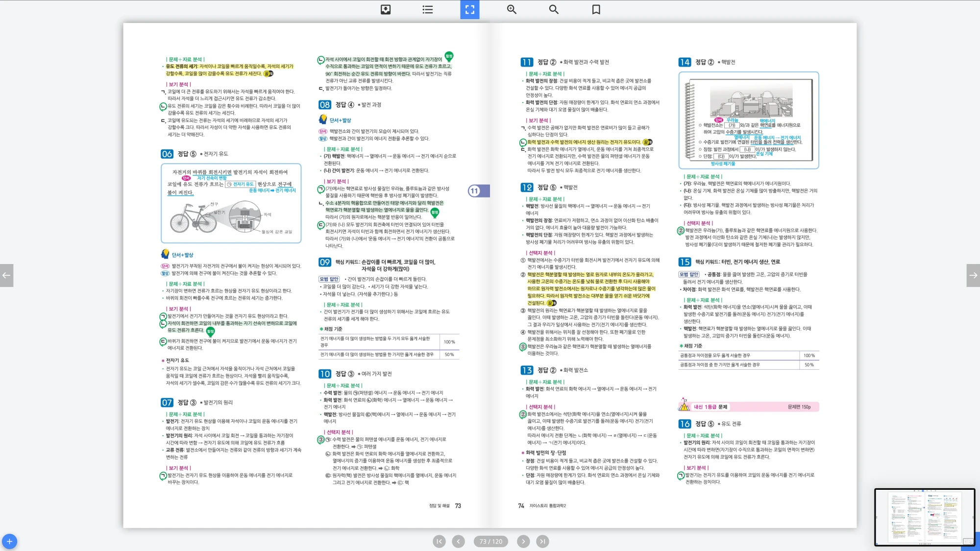Advance one page in bottom bar
The height and width of the screenshot is (551, 980).
point(523,541)
